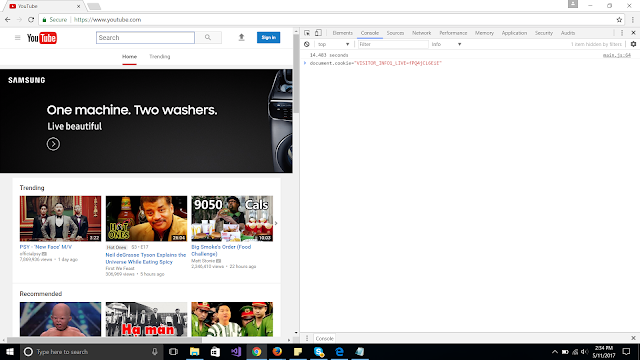
Task: Close the DevTools bottom drawer
Action: click(633, 338)
